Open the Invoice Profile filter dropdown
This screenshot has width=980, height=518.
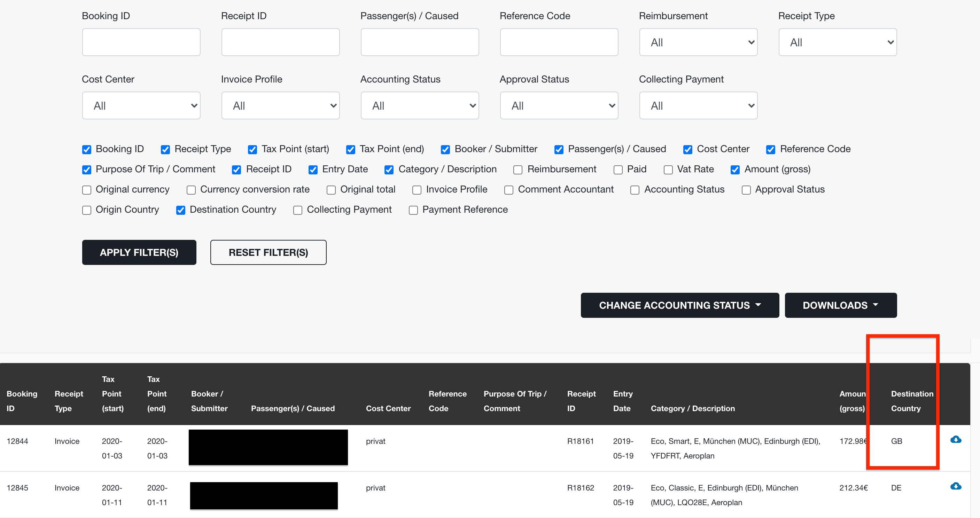280,105
